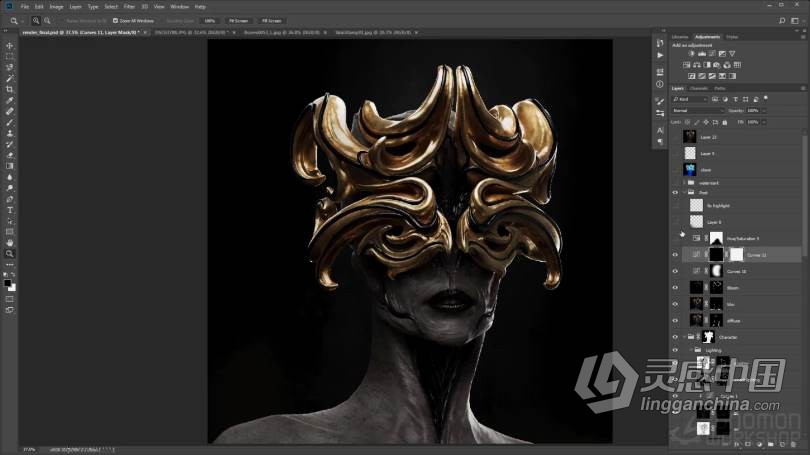Viewport: 810px width, 455px height.
Task: Hide the diffuse layer
Action: click(675, 321)
